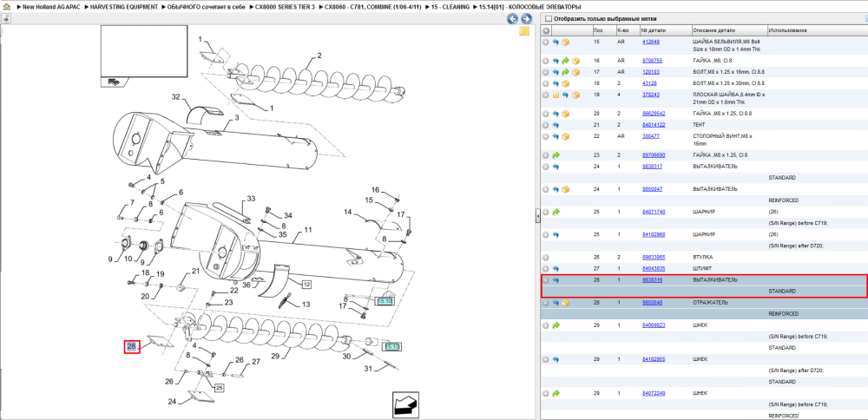Viewport: 868px width, 420px height.
Task: Select boxed callout 12 in the diagram
Action: [306, 285]
